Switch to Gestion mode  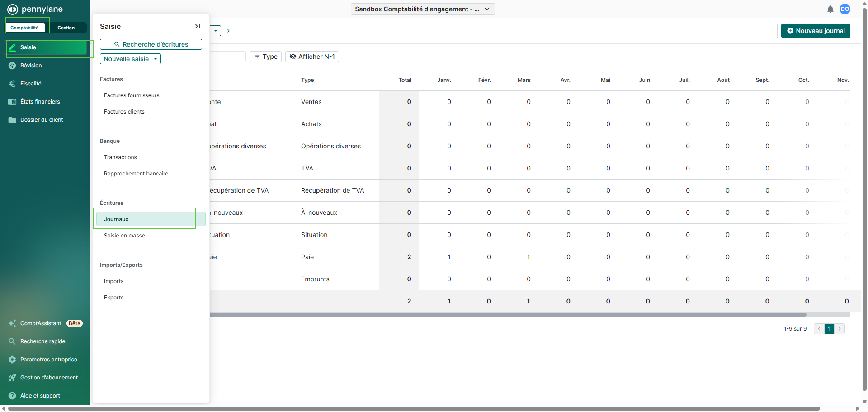(66, 28)
